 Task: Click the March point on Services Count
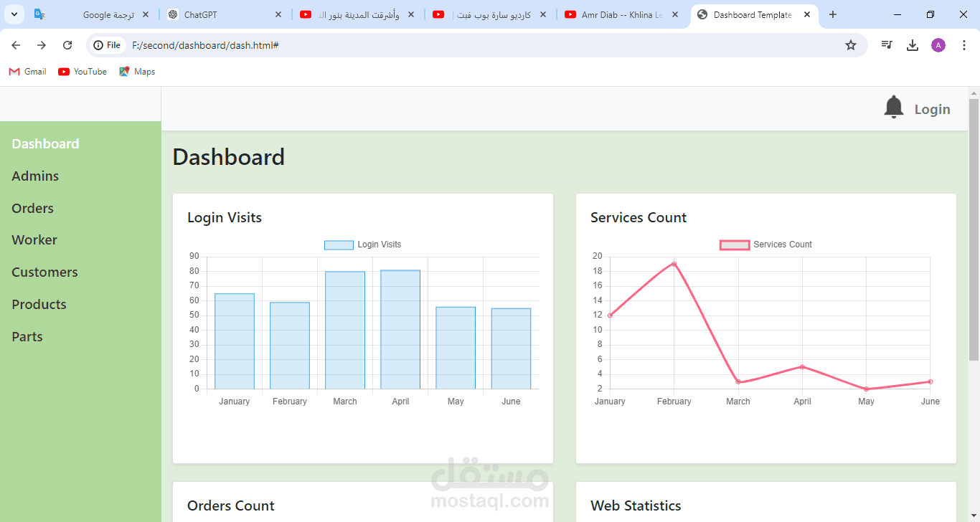coord(738,381)
